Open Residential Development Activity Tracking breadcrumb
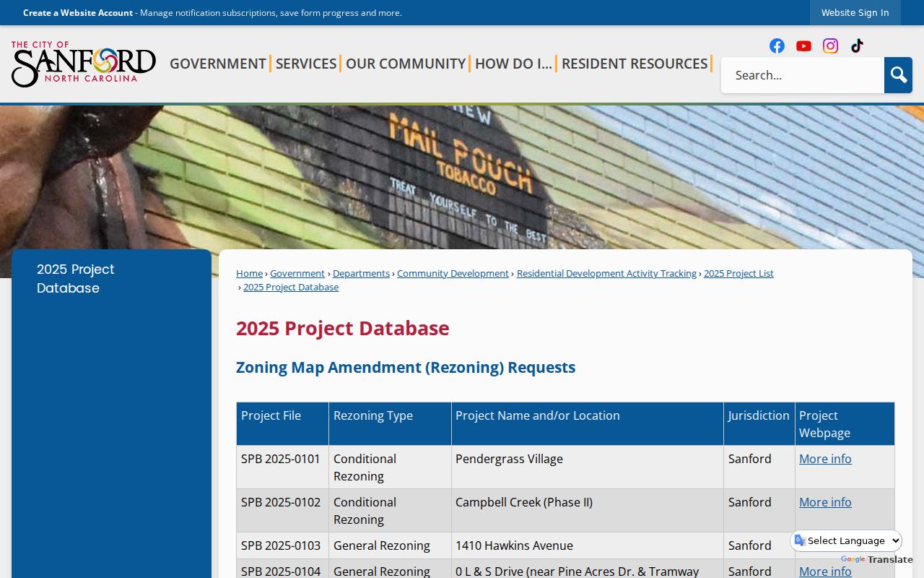 [606, 273]
